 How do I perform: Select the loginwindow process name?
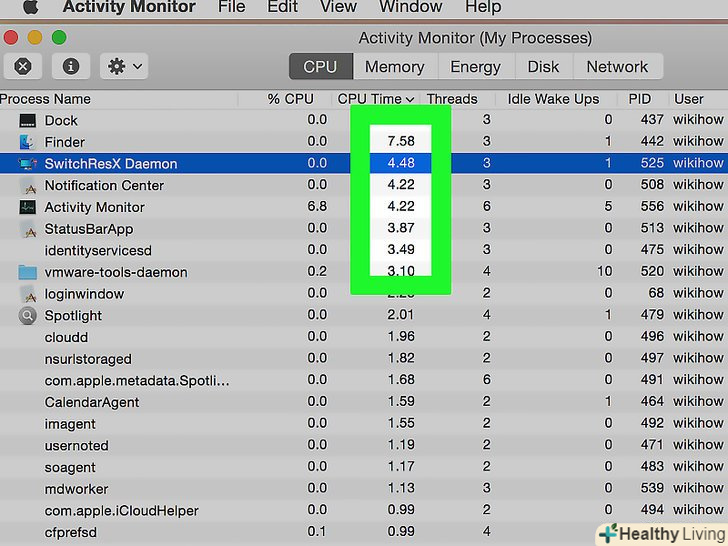(x=84, y=294)
